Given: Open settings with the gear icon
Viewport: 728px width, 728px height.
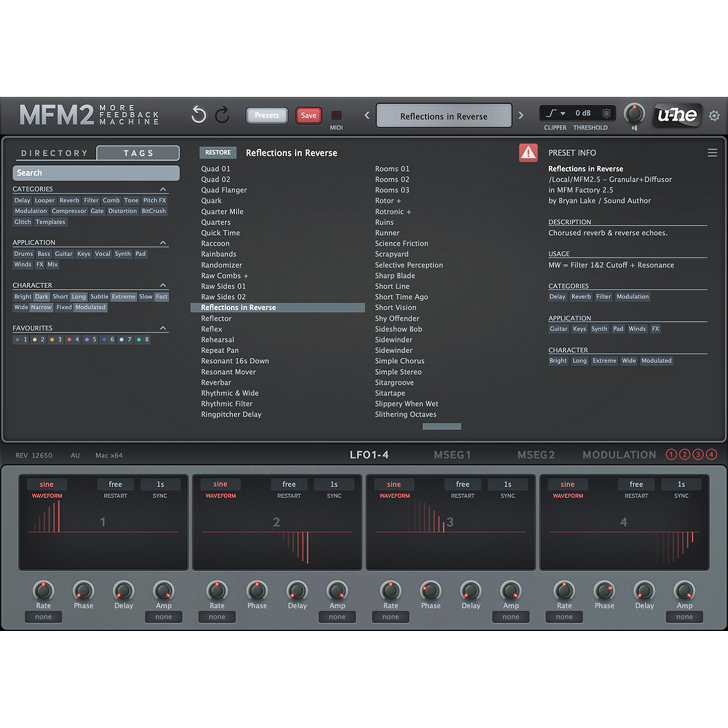Looking at the screenshot, I should click(x=714, y=116).
